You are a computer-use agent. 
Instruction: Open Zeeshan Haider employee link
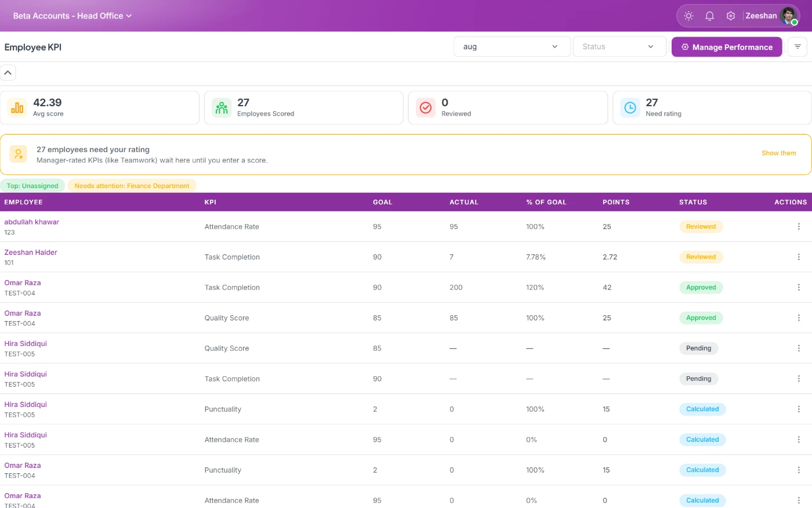[31, 253]
